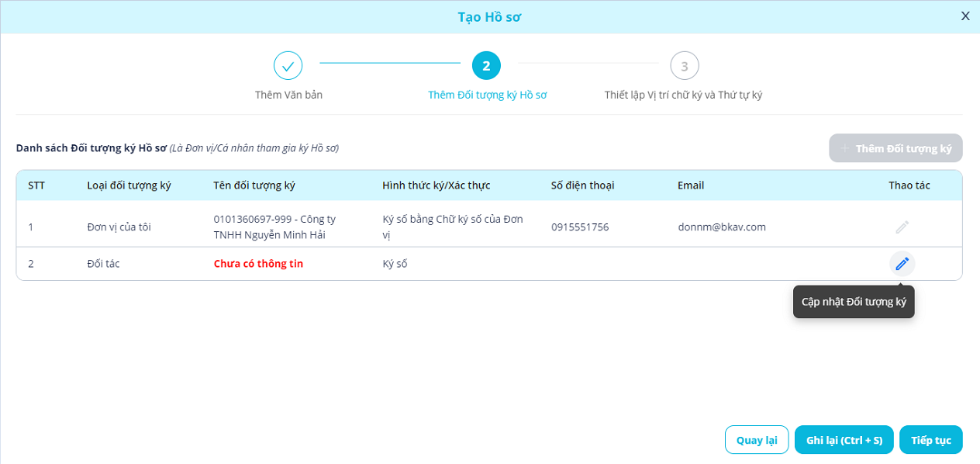The width and height of the screenshot is (980, 464).
Task: Select the Công ty TNHH Nguyễn Minh Hải name
Action: [x=274, y=227]
